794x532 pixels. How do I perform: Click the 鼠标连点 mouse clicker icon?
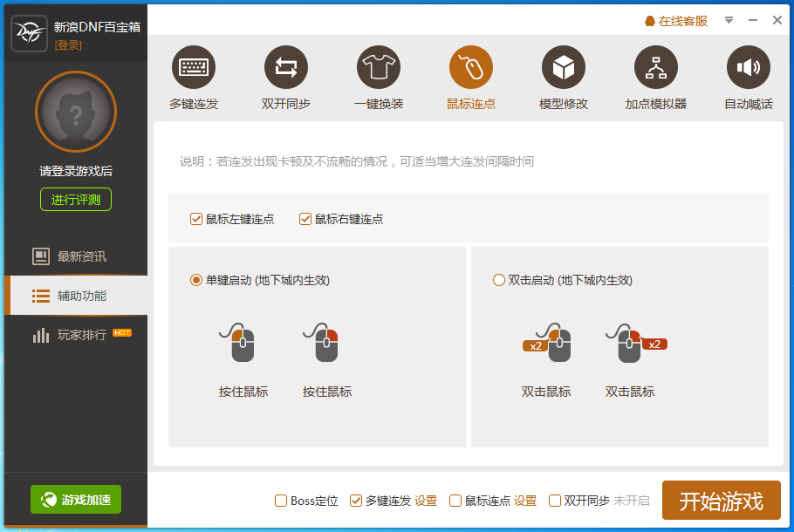[470, 66]
